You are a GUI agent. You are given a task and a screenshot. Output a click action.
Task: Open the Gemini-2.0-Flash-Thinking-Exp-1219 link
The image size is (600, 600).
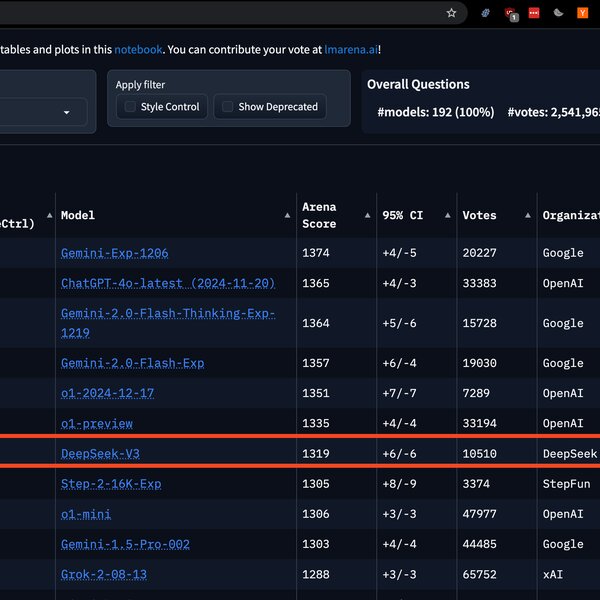(168, 323)
